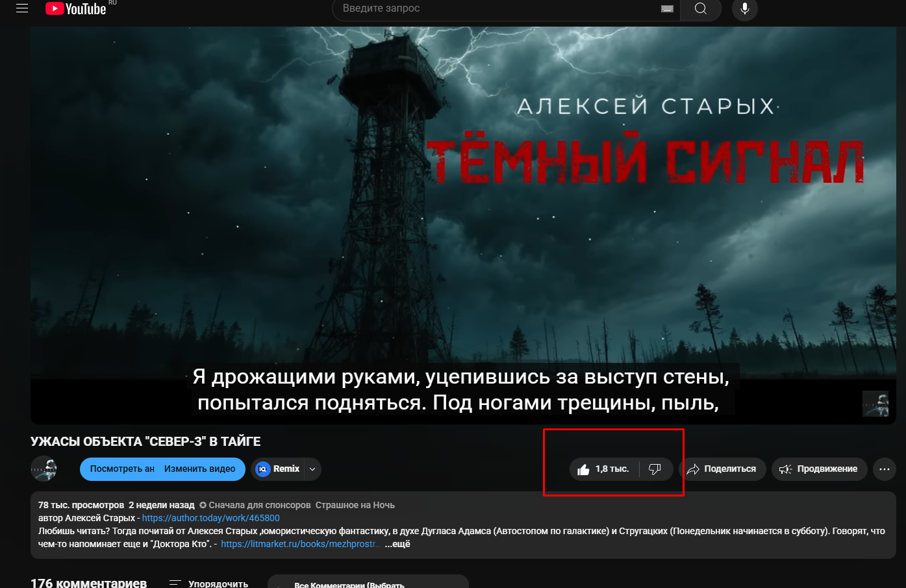Screen dimensions: 906x588
Task: Open the three-dot more actions menu
Action: point(885,469)
